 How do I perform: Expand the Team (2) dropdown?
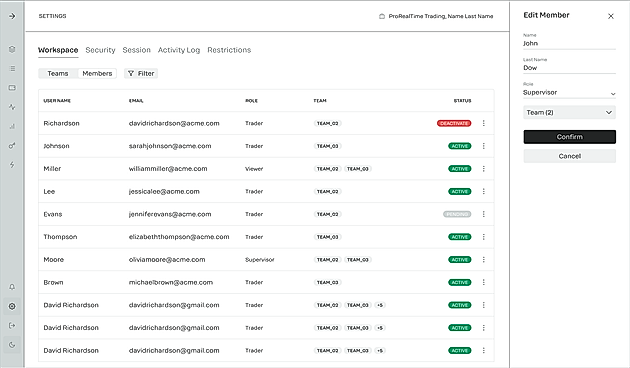[x=569, y=112]
